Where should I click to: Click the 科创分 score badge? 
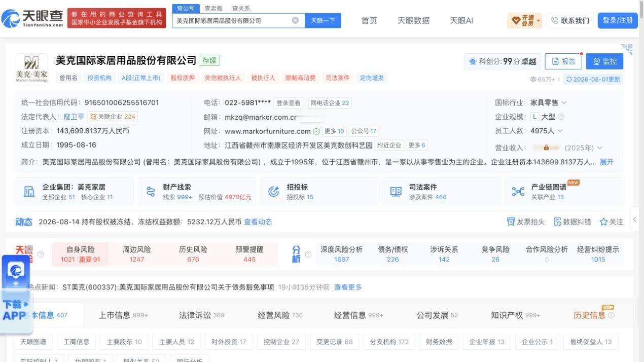pos(503,61)
